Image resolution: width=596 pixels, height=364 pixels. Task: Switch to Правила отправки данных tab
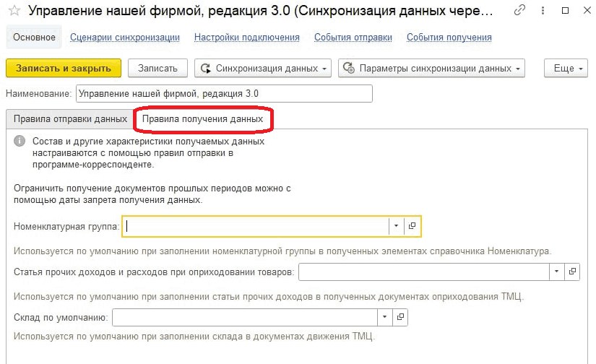click(70, 119)
